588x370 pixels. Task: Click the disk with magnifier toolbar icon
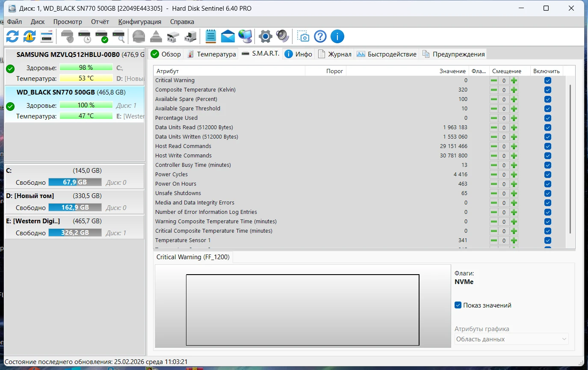coord(118,36)
